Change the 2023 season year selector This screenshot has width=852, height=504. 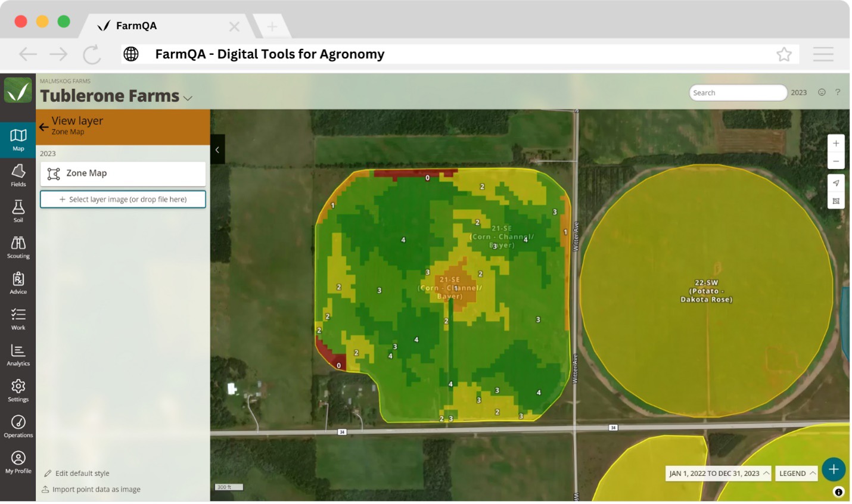click(x=798, y=93)
